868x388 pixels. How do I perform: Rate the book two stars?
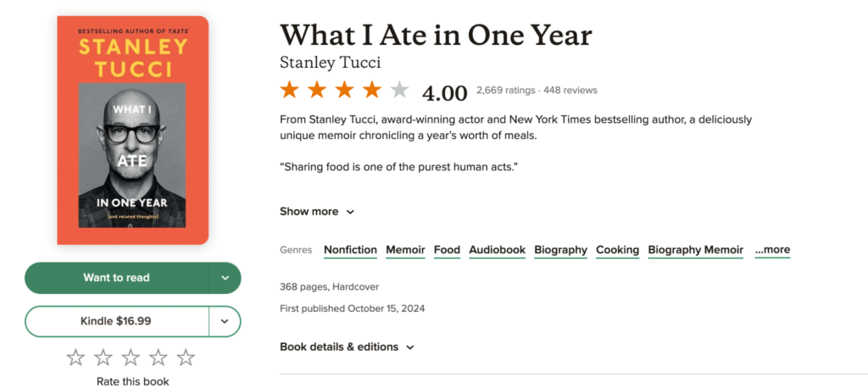pyautogui.click(x=103, y=358)
